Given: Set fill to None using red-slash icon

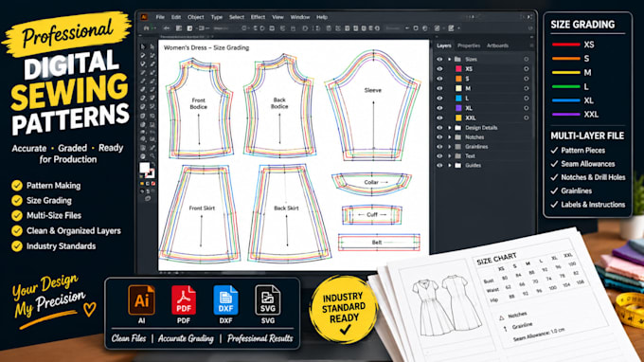Looking at the screenshot, I should click(x=153, y=183).
